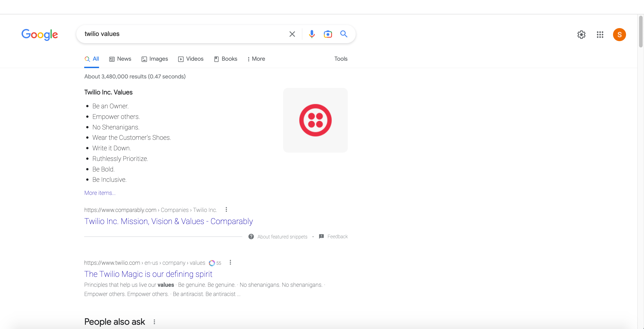
Task: Open Google settings gear icon
Action: (x=581, y=35)
